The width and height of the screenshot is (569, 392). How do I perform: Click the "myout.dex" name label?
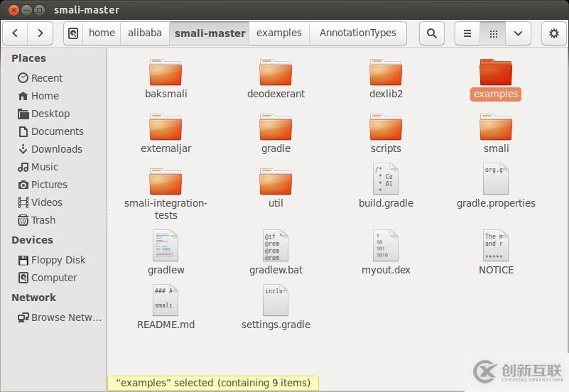tap(386, 270)
